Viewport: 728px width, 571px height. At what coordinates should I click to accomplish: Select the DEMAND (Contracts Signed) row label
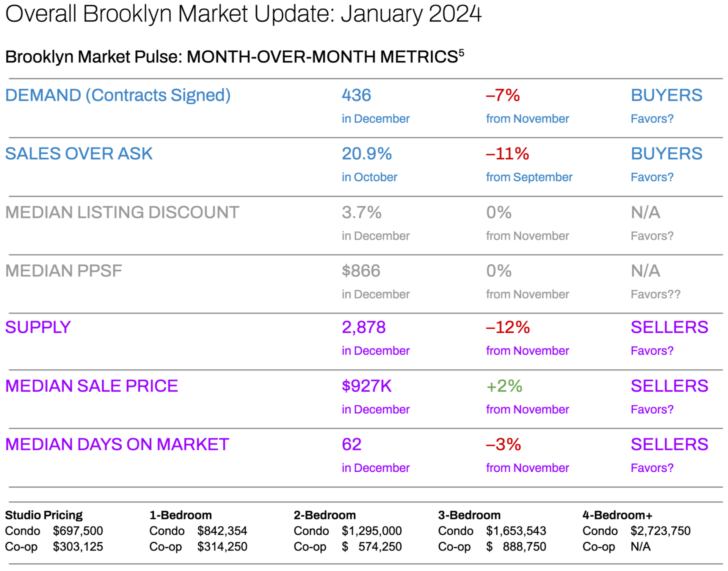pyautogui.click(x=118, y=95)
